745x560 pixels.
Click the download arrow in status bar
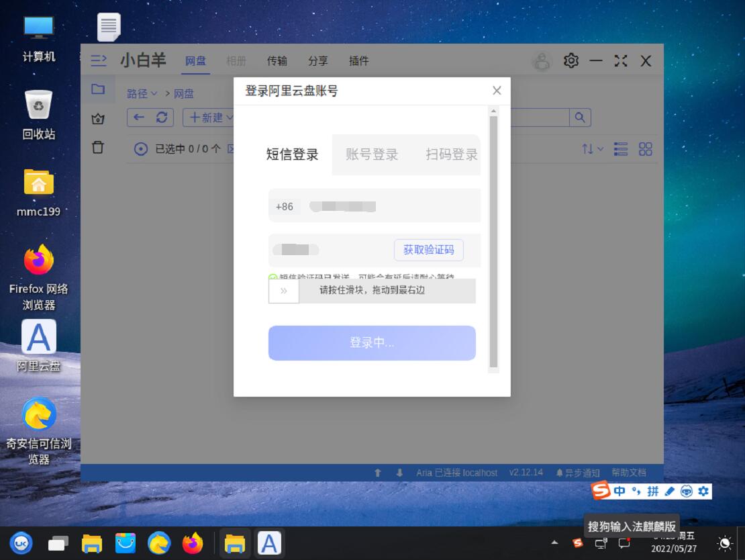point(399,473)
